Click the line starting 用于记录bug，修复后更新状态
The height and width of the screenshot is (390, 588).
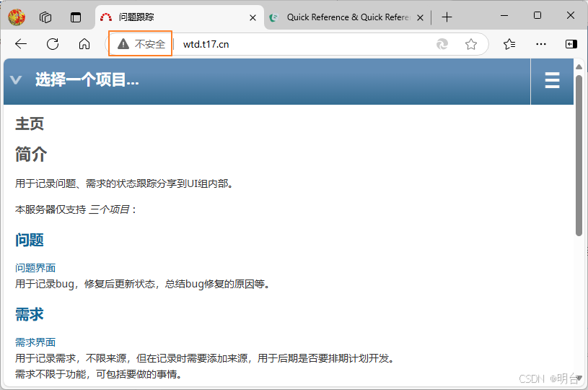click(x=143, y=284)
